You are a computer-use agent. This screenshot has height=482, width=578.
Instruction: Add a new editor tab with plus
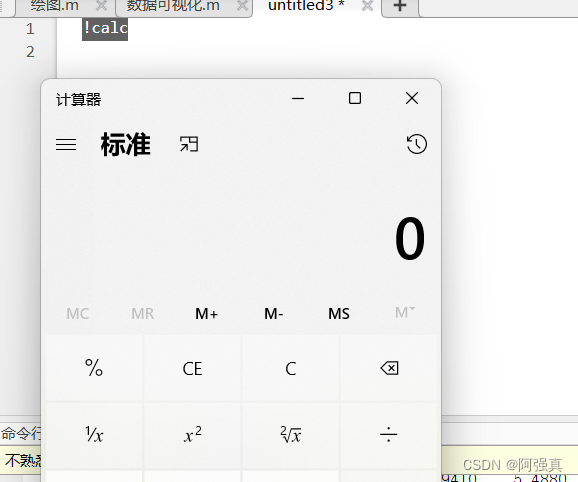[x=400, y=6]
